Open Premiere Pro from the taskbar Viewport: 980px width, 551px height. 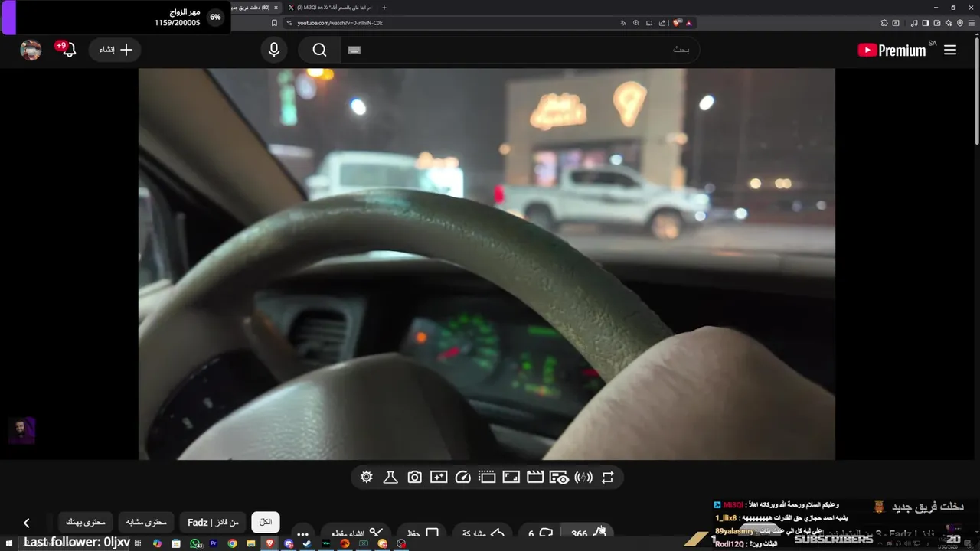(214, 543)
